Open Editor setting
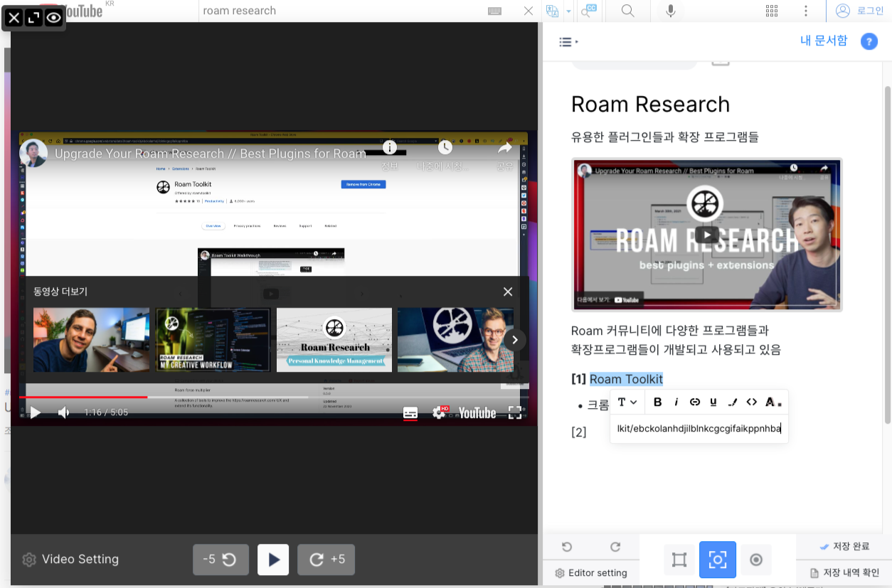 591,573
